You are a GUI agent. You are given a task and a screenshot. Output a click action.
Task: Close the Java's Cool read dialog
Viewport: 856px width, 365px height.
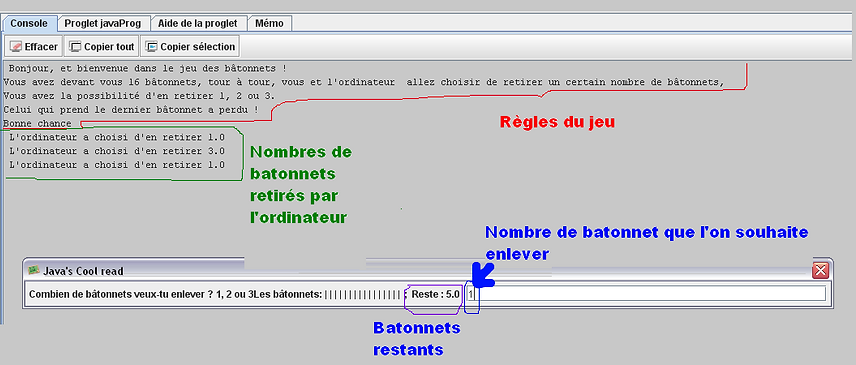coord(821,270)
